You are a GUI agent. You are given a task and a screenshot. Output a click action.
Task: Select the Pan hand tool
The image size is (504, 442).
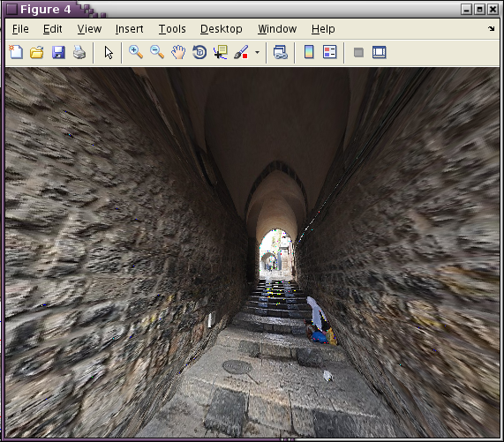(x=178, y=52)
